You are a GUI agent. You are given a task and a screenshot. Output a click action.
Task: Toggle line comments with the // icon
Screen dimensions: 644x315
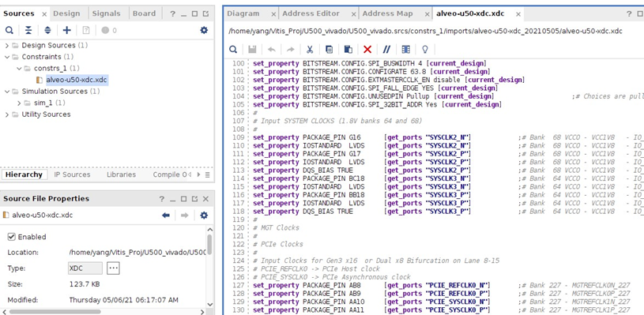pos(386,49)
